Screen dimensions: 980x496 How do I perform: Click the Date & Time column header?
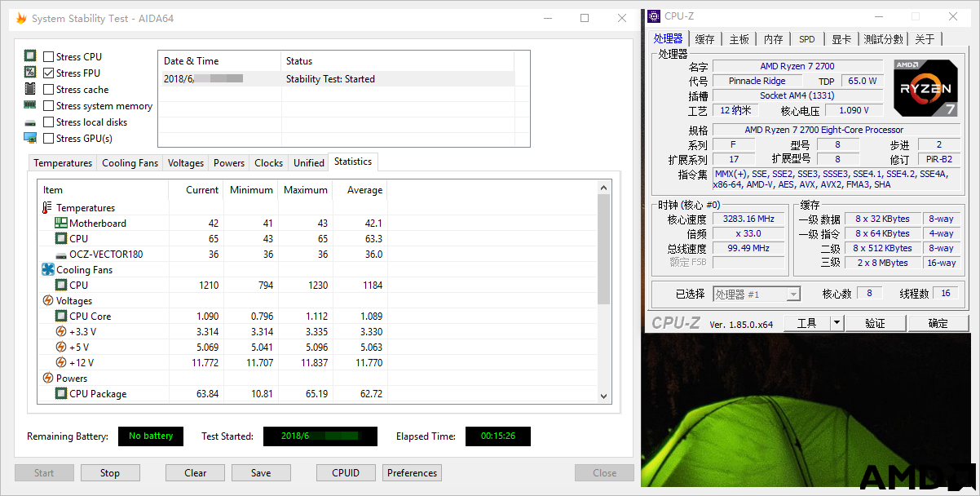coord(219,61)
